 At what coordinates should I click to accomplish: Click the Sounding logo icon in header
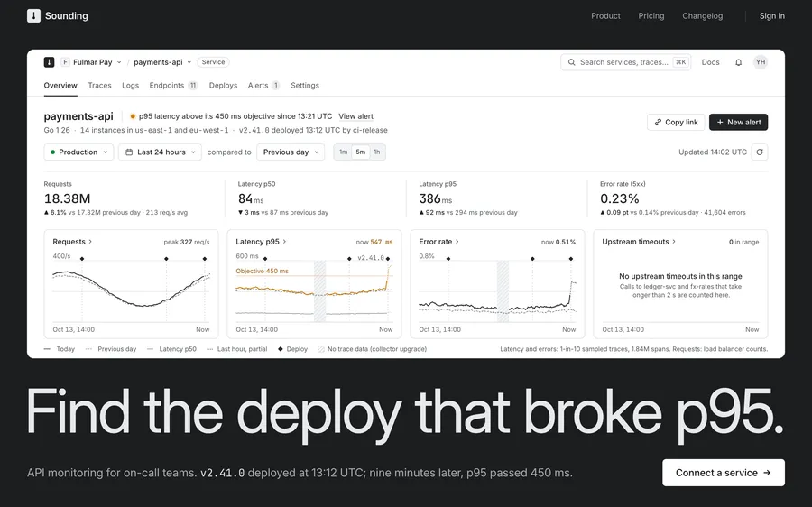click(x=33, y=15)
